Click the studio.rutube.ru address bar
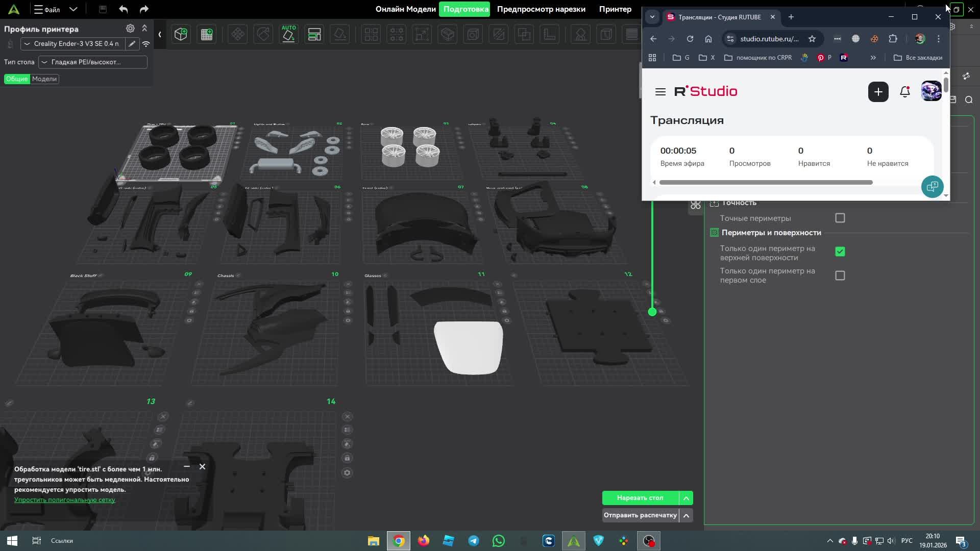The height and width of the screenshot is (551, 980). [x=770, y=39]
